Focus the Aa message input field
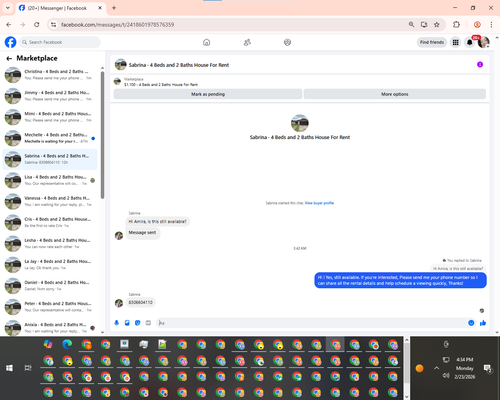 312,323
